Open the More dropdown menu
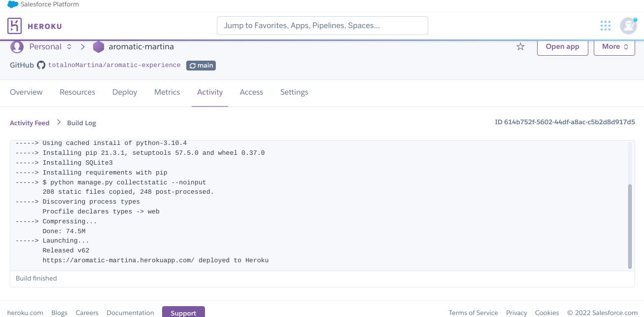Image resolution: width=644 pixels, height=317 pixels. (615, 47)
